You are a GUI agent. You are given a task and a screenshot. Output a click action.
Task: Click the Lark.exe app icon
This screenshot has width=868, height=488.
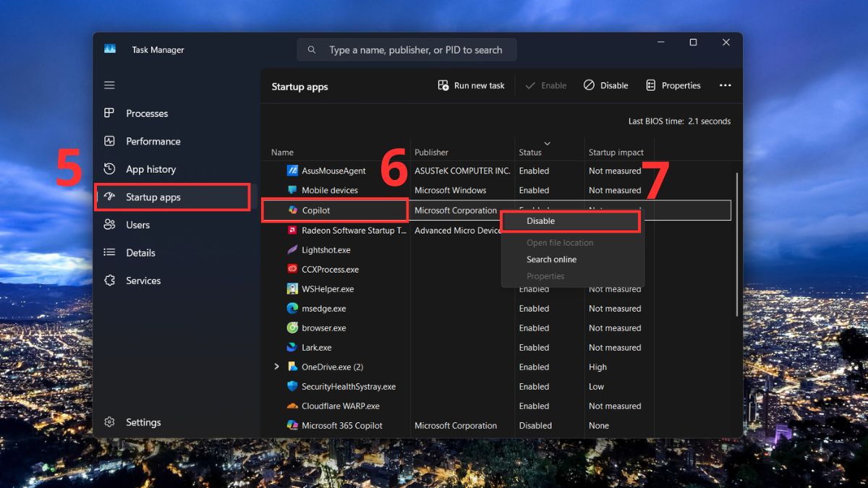[x=292, y=347]
